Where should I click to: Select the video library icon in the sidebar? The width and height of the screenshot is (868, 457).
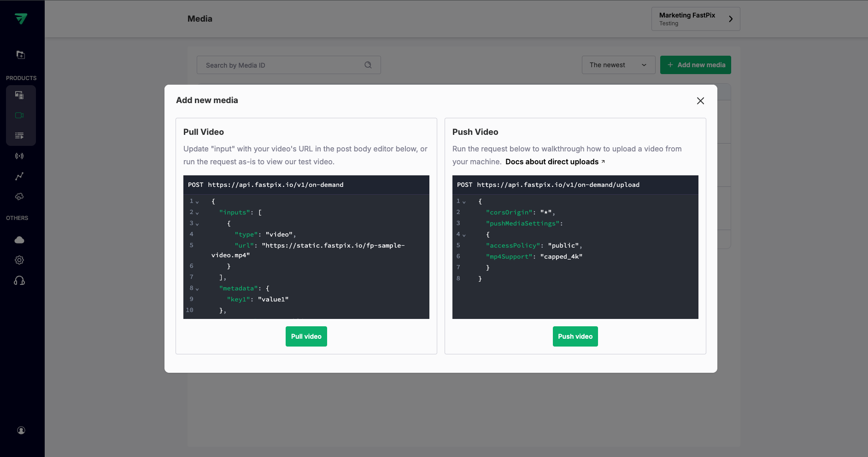coord(20,115)
